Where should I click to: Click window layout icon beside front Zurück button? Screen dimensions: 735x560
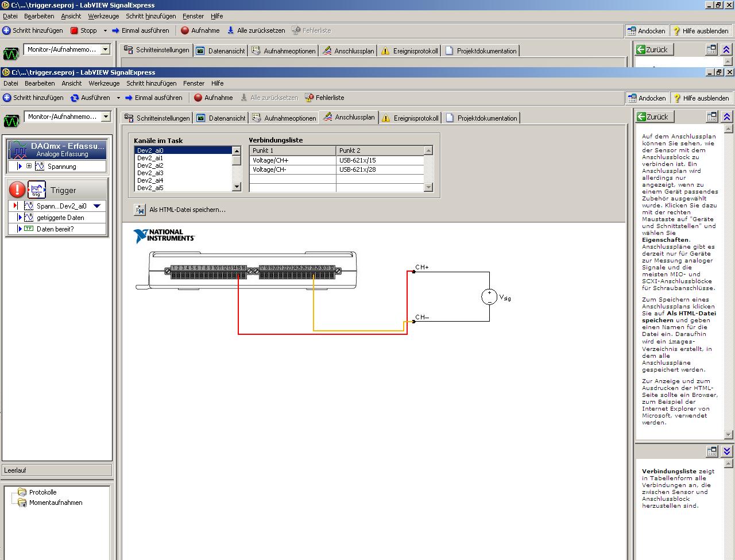(711, 117)
